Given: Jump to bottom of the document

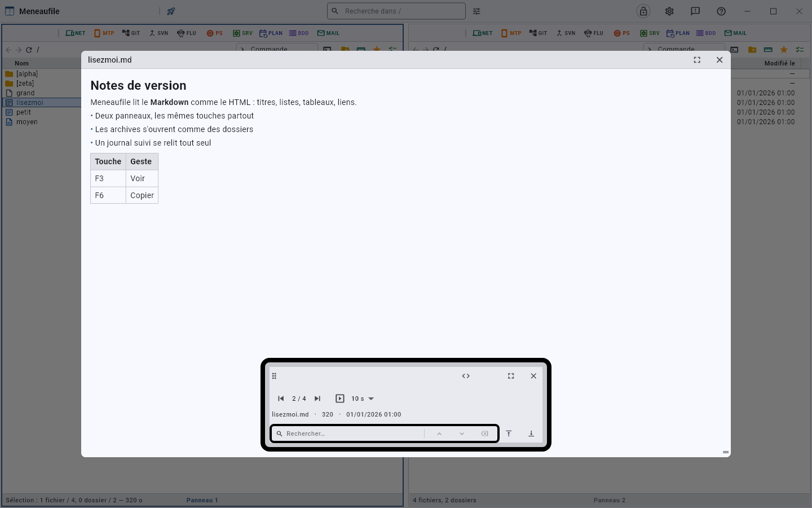Looking at the screenshot, I should (531, 433).
